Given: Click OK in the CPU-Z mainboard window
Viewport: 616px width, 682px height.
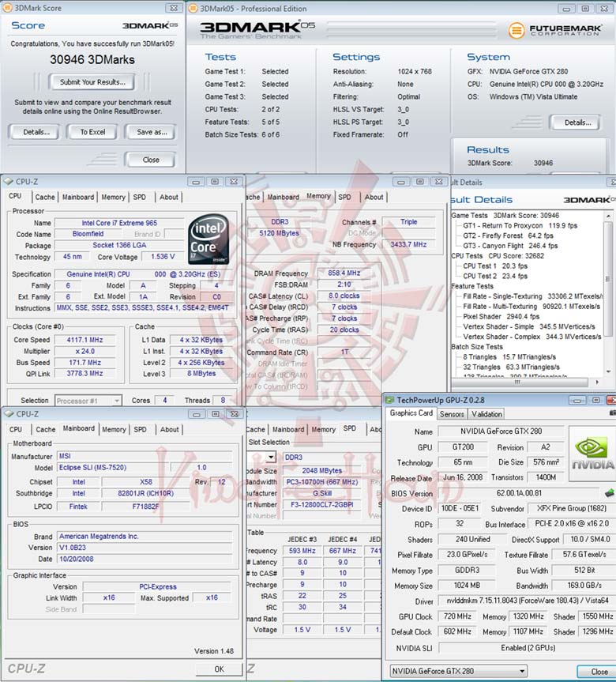Looking at the screenshot, I should 219,669.
